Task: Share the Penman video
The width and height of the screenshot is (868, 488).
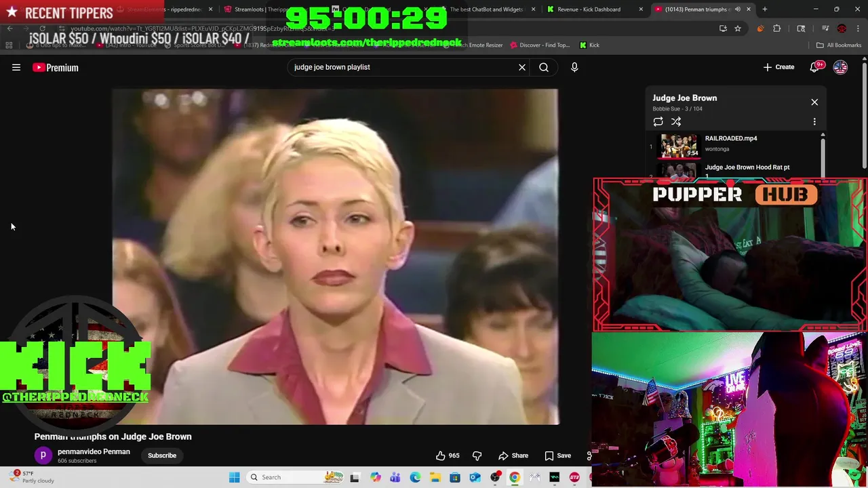Action: [513, 455]
